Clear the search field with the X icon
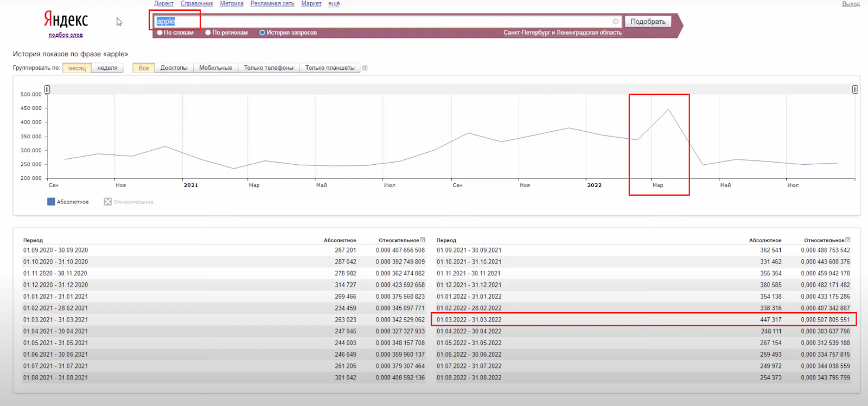 click(615, 22)
